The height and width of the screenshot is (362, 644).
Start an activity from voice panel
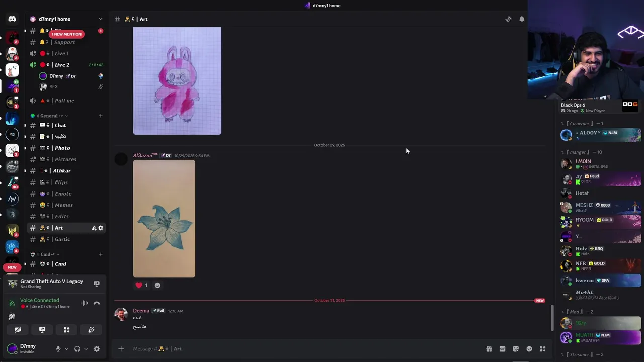tap(66, 330)
